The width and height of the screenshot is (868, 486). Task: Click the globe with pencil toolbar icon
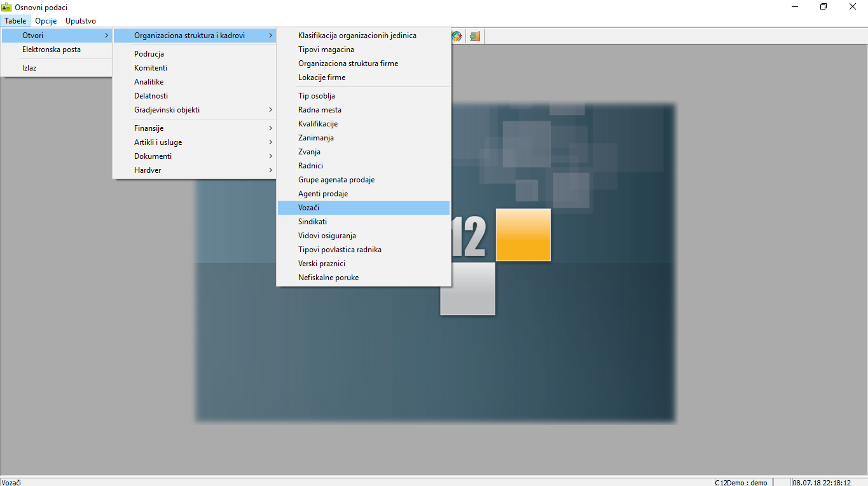pyautogui.click(x=457, y=36)
